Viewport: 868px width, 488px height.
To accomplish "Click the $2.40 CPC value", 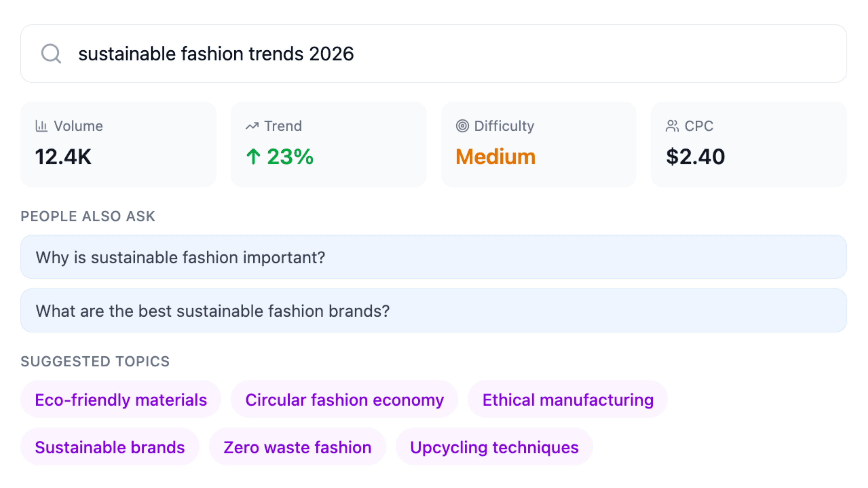I will point(695,157).
